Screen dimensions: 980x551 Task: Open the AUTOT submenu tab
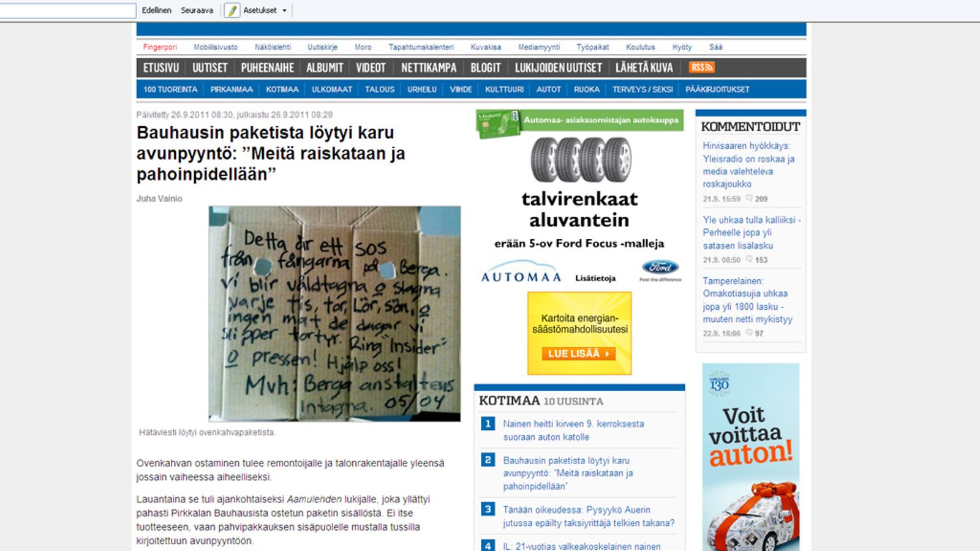[549, 89]
